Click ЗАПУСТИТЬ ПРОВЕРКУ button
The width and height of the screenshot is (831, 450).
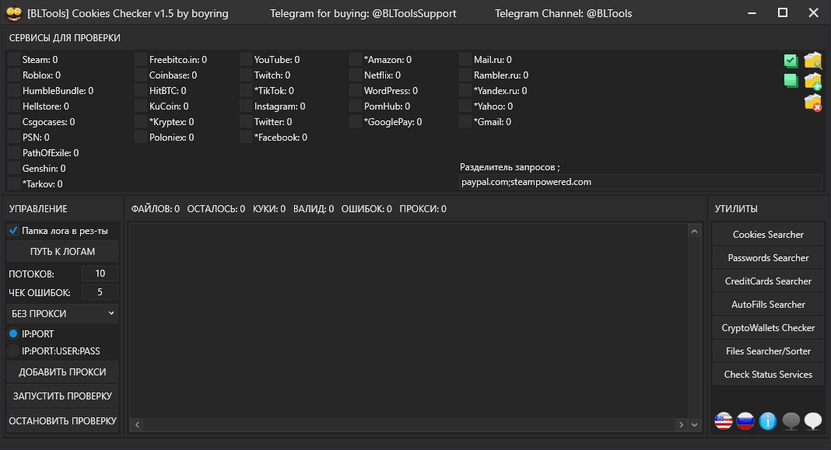click(63, 396)
